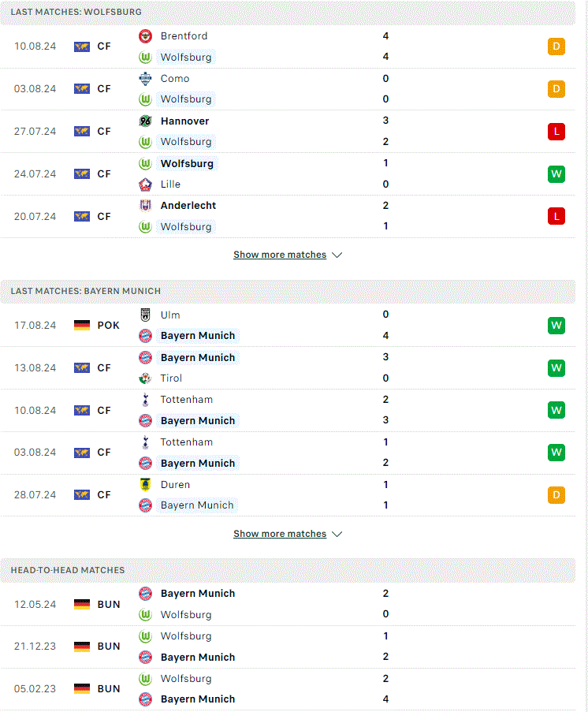The height and width of the screenshot is (712, 588).
Task: Open the 05.02.23 head-to-head match row
Action: [288, 689]
